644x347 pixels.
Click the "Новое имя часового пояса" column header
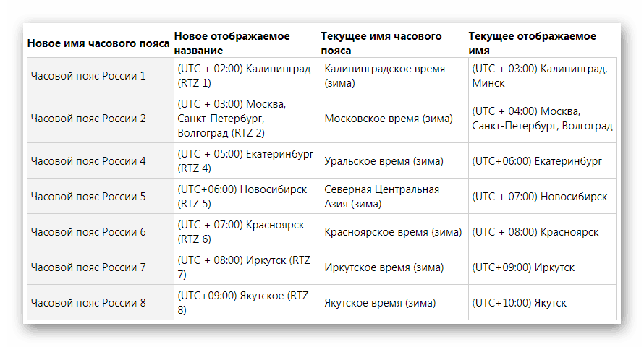(x=98, y=43)
